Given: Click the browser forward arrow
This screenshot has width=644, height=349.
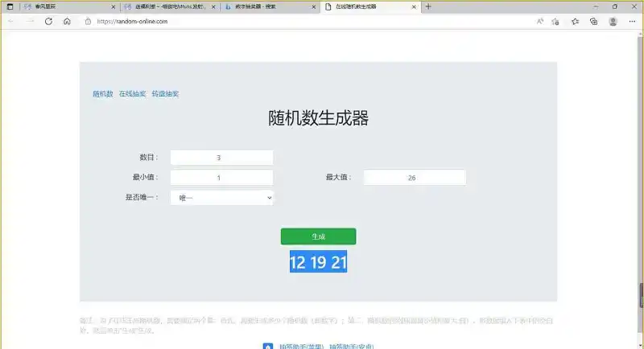Looking at the screenshot, I should (x=30, y=22).
